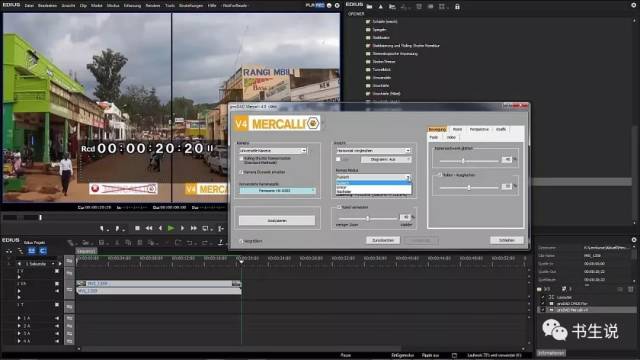This screenshot has width=640, height=360.
Task: Open the Datei menu in EDIUS
Action: point(29,6)
